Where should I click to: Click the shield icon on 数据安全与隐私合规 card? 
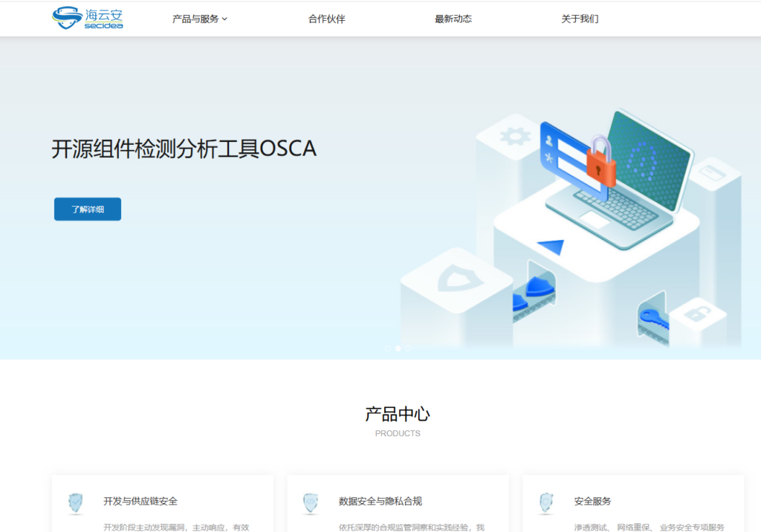(311, 503)
